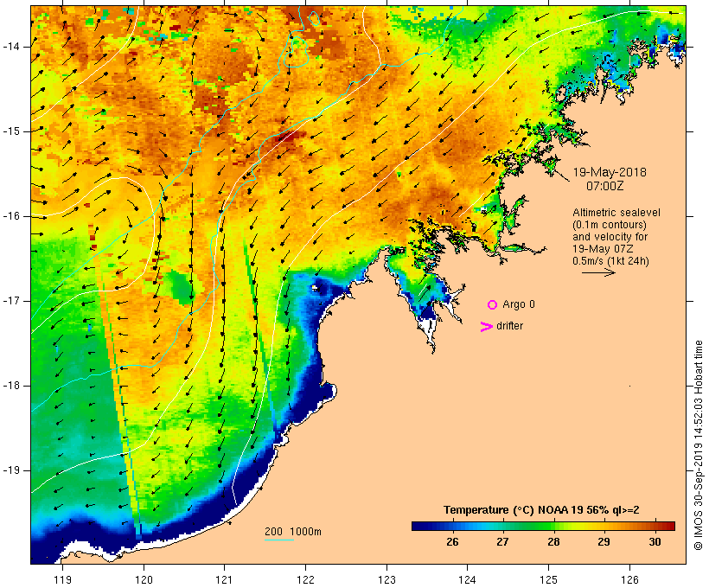This screenshot has height=588, width=709.
Task: Click the 'Altimetric sealevel' caption line
Action: pyautogui.click(x=616, y=213)
